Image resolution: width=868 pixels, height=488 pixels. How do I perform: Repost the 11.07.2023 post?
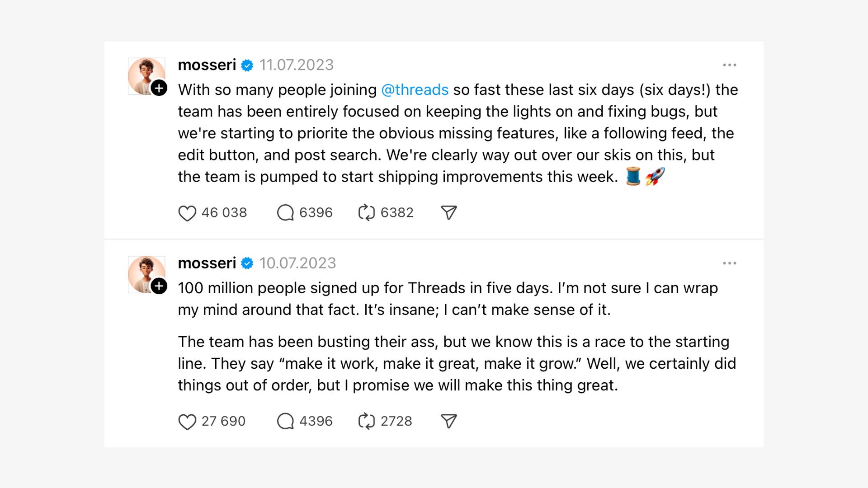click(x=366, y=213)
